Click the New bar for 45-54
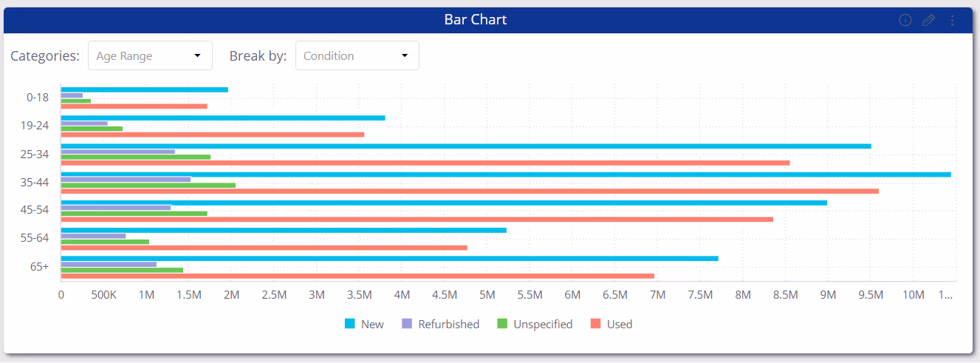This screenshot has width=980, height=363. [444, 203]
